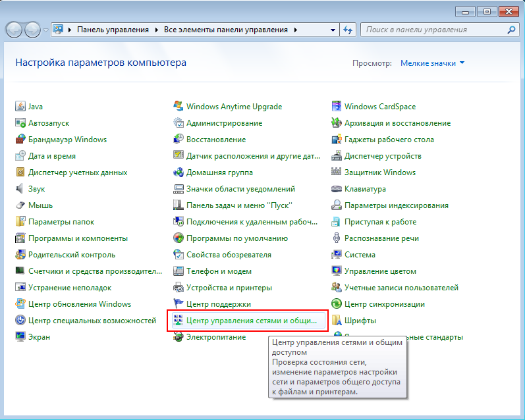
Task: Open the Распознавание речи microphone icon
Action: click(x=336, y=238)
